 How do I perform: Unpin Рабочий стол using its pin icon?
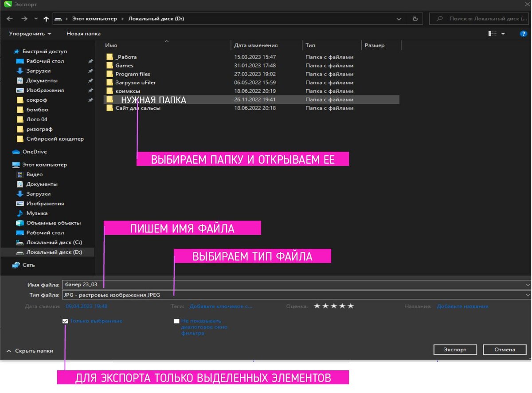(x=90, y=61)
